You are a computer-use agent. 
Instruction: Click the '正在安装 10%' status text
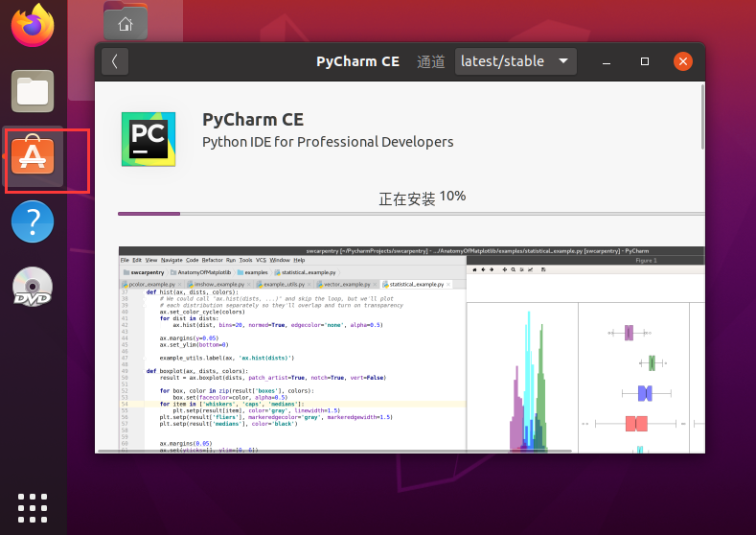tap(423, 198)
